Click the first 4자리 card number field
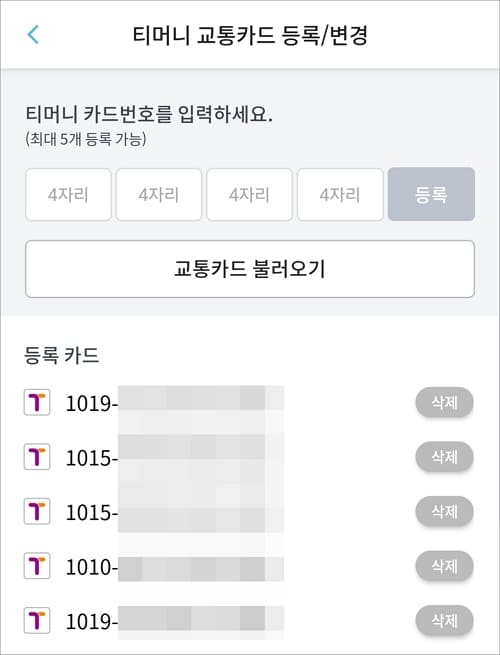This screenshot has width=500, height=655. (68, 195)
